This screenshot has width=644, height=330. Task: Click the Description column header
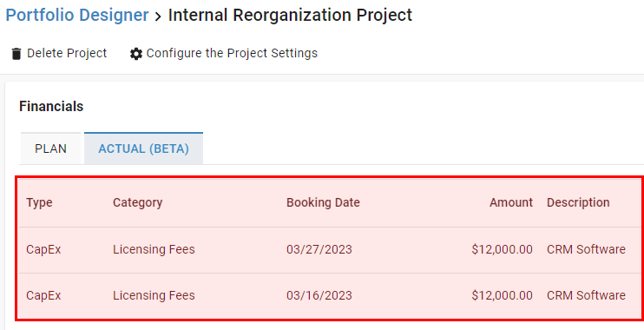tap(578, 202)
